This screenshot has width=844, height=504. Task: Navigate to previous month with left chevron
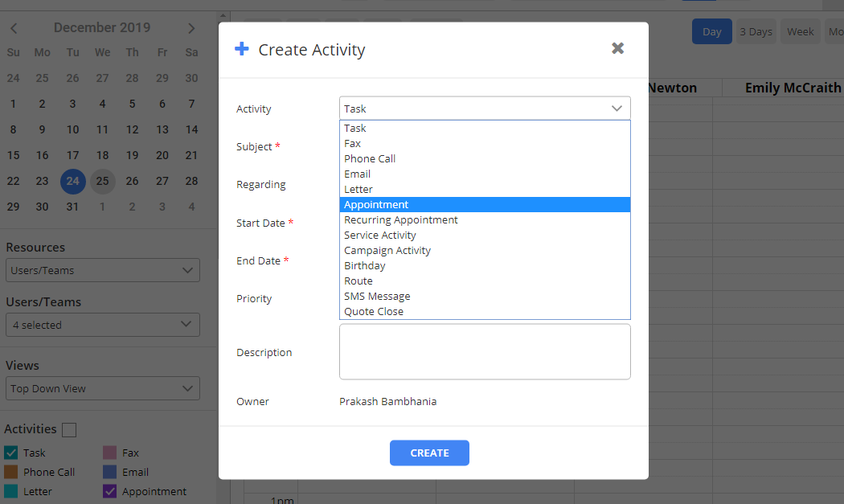click(13, 27)
